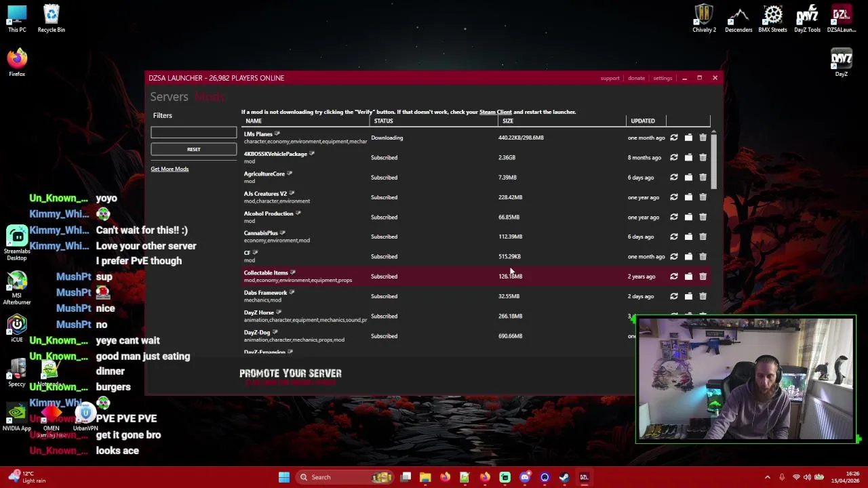The width and height of the screenshot is (868, 488).
Task: Delete Alcohol Production mod
Action: point(703,217)
